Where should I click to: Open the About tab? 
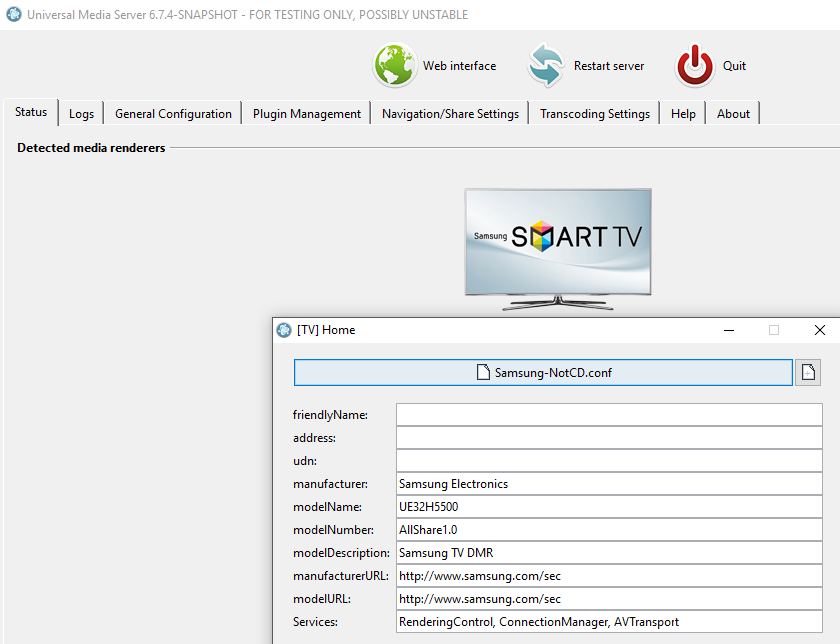point(733,114)
